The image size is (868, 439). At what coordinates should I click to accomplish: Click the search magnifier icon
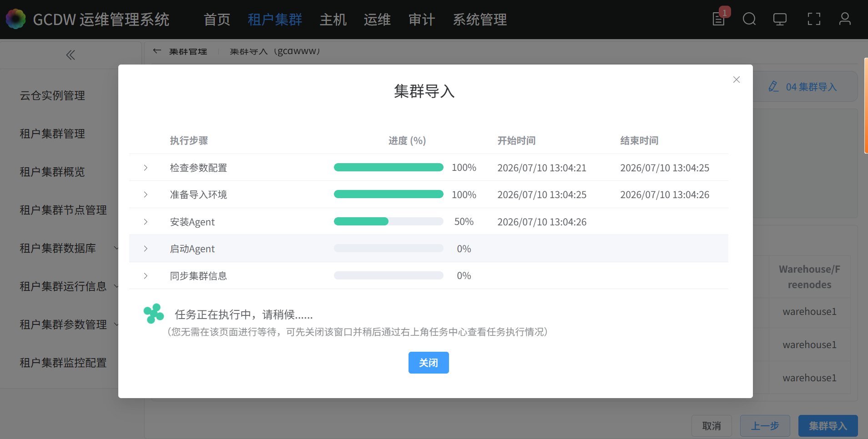coord(749,19)
